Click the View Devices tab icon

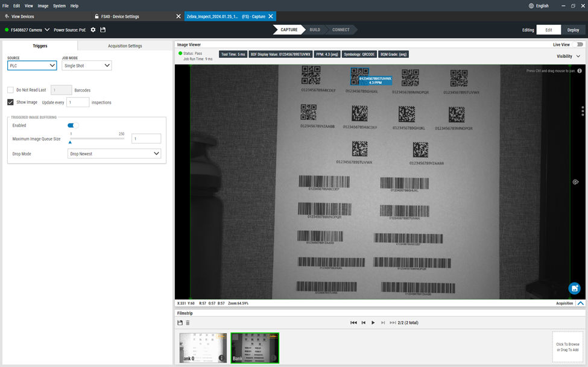(x=7, y=16)
